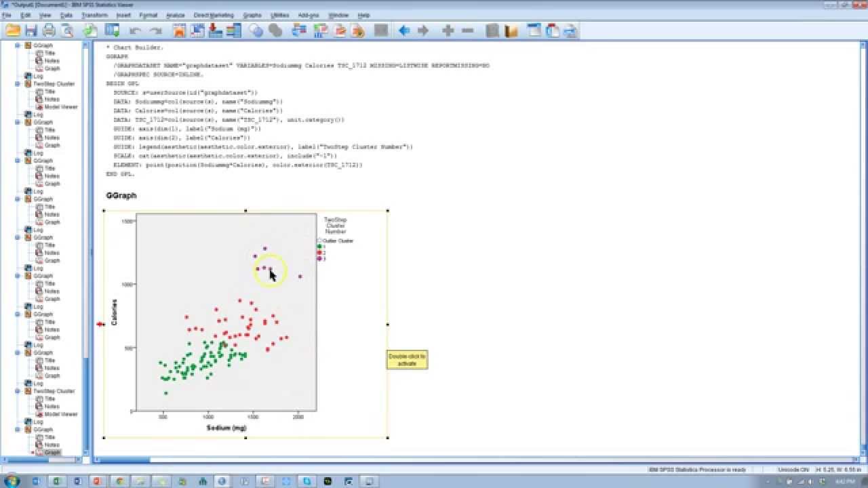Open the Direct Marketing menu
The width and height of the screenshot is (868, 488).
coord(214,15)
